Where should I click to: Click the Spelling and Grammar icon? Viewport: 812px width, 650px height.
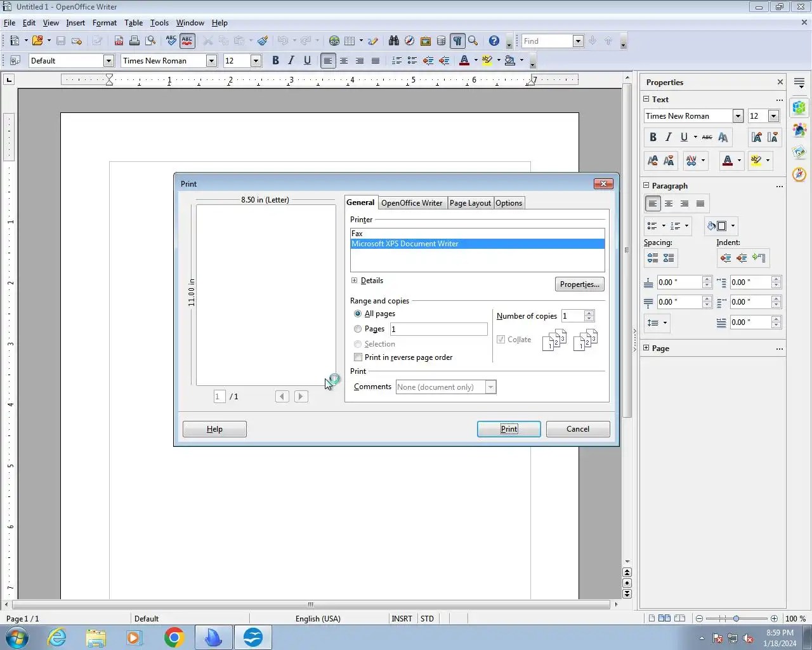point(171,41)
